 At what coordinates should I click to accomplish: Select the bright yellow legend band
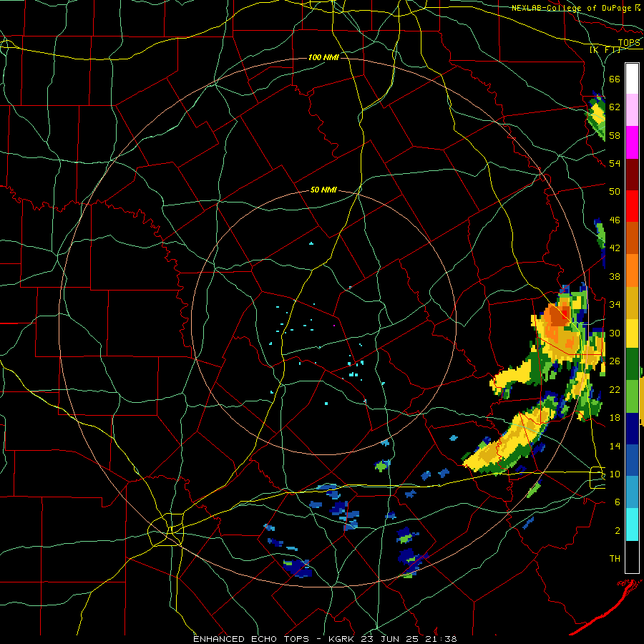click(x=632, y=333)
